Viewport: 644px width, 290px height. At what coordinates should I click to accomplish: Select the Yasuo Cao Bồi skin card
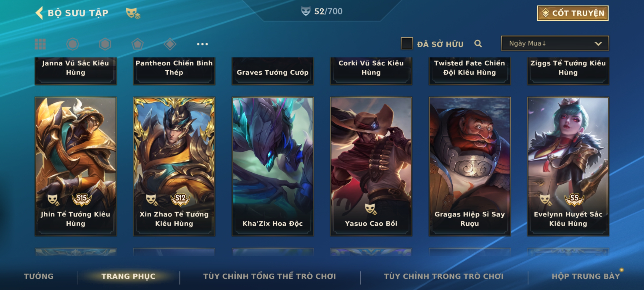click(371, 166)
